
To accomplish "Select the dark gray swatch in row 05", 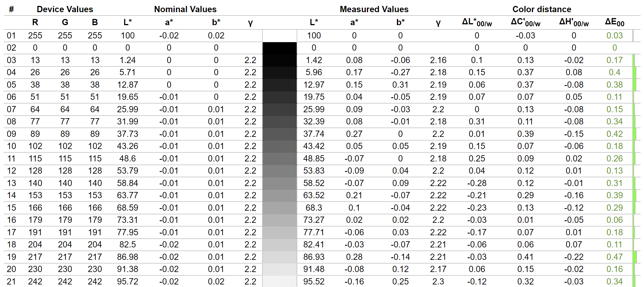I will tap(279, 85).
